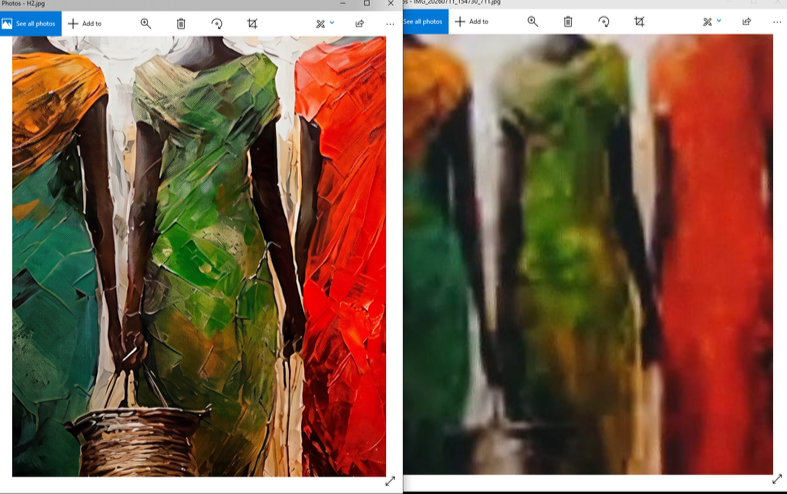Click See all photos in IMG window
The height and width of the screenshot is (494, 787).
(426, 22)
